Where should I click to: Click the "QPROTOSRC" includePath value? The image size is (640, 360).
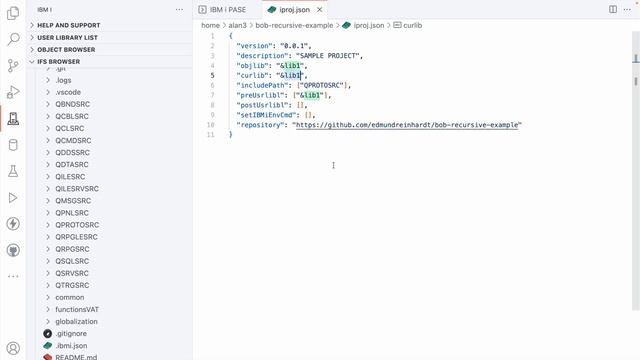tap(322, 85)
